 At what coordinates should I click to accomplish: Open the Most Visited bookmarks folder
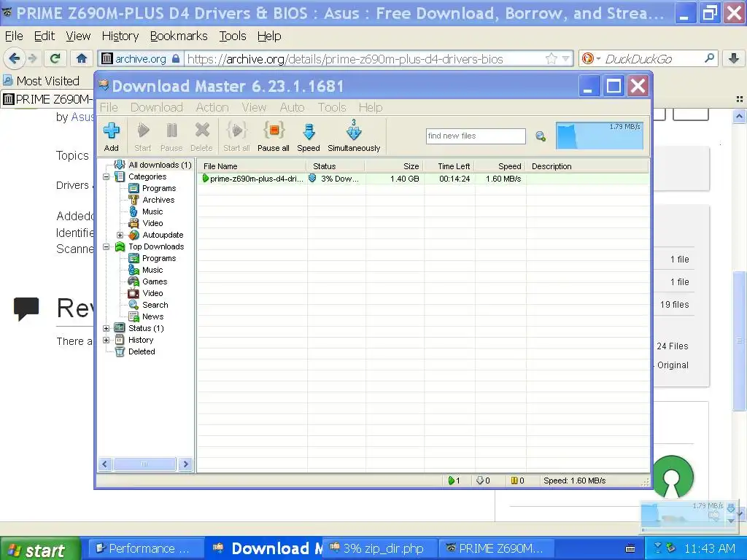pyautogui.click(x=41, y=81)
